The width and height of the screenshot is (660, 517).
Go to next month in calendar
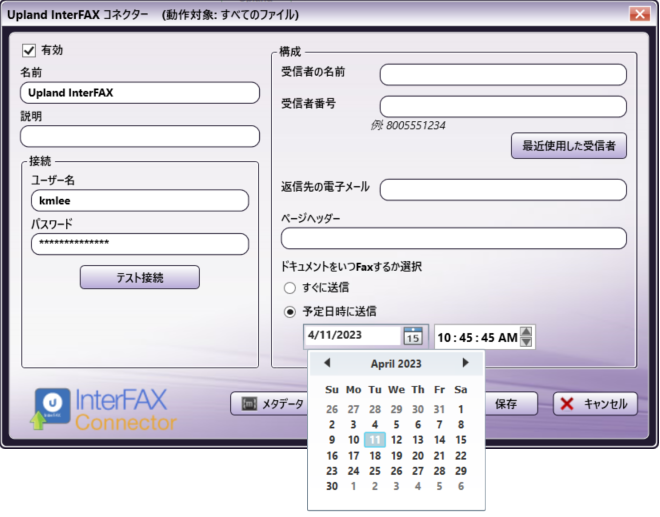point(465,363)
